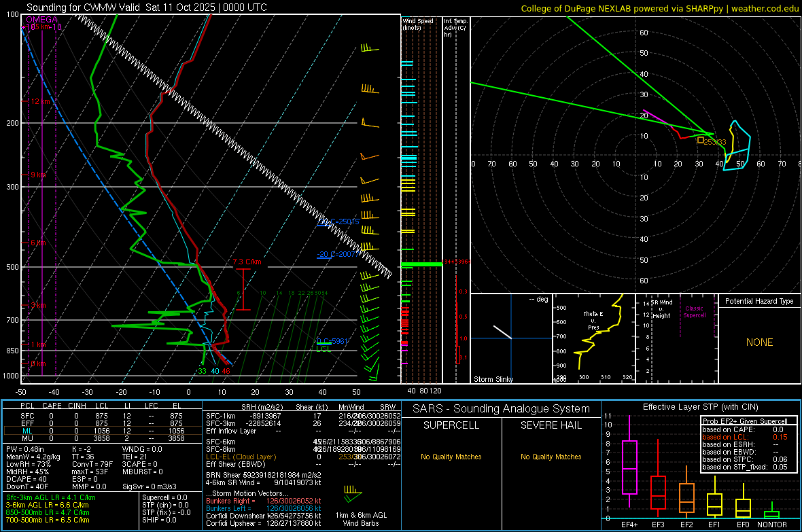
Task: Click the white line in Storm Slinky panel
Action: [x=502, y=332]
